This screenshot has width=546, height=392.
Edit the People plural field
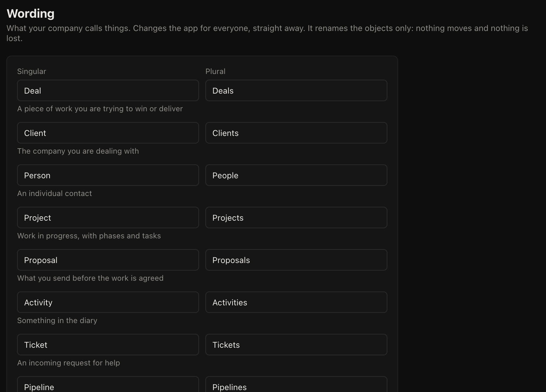(296, 175)
